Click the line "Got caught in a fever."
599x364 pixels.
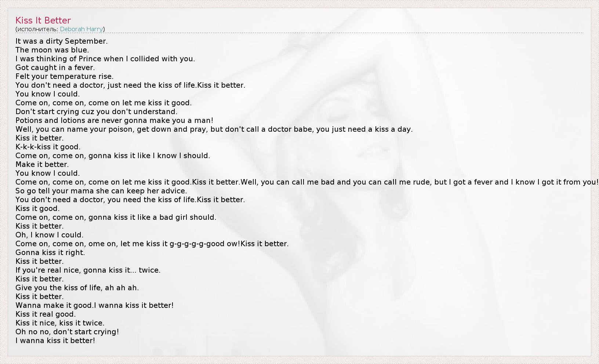coord(55,68)
